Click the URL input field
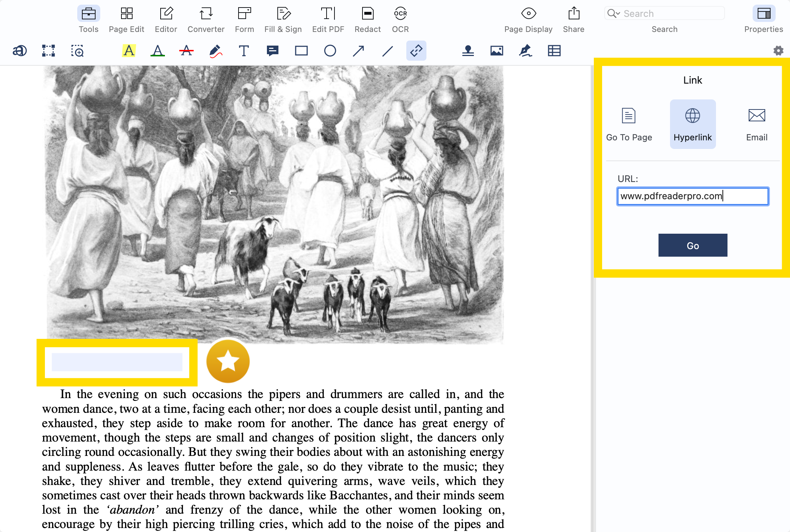Image resolution: width=790 pixels, height=532 pixels. click(692, 196)
